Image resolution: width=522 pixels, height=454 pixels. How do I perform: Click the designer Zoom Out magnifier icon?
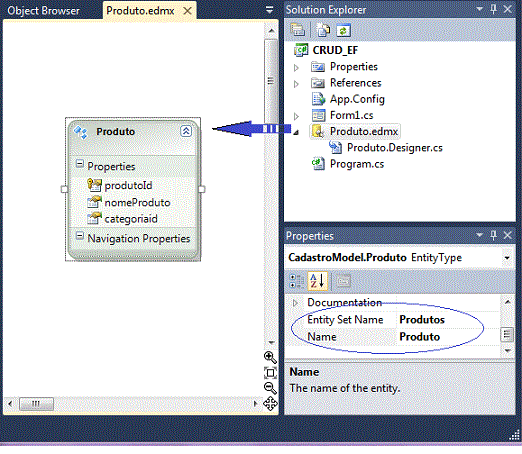[270, 388]
